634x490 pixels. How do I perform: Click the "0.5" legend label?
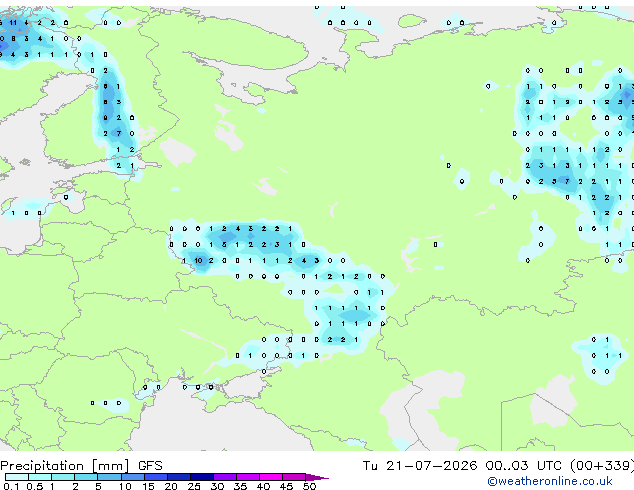coord(35,486)
